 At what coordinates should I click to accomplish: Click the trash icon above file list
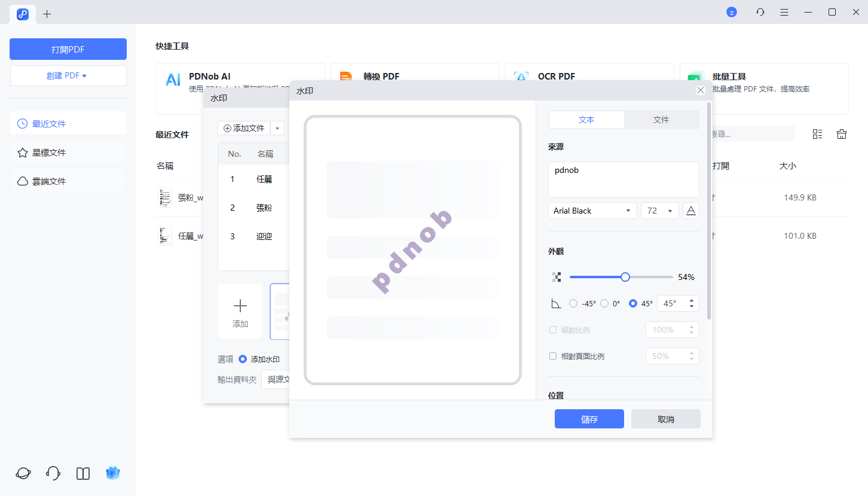[842, 134]
